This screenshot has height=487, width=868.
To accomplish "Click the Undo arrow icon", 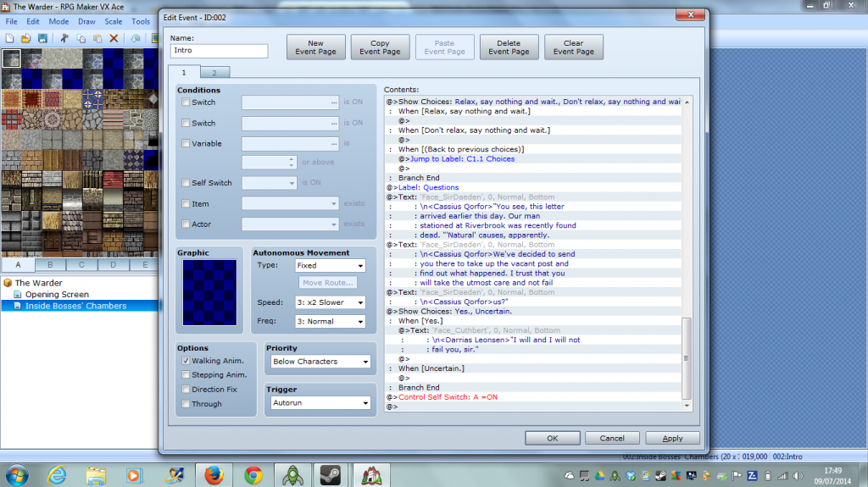I will point(136,38).
